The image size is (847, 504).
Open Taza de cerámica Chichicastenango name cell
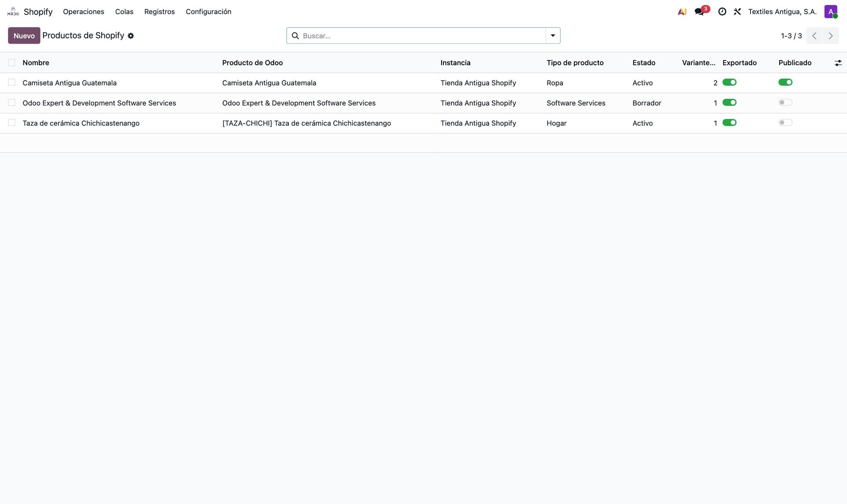click(81, 123)
